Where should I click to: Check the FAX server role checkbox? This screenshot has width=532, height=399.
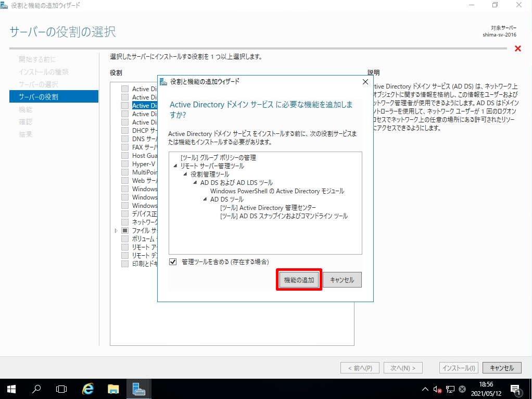coord(125,147)
